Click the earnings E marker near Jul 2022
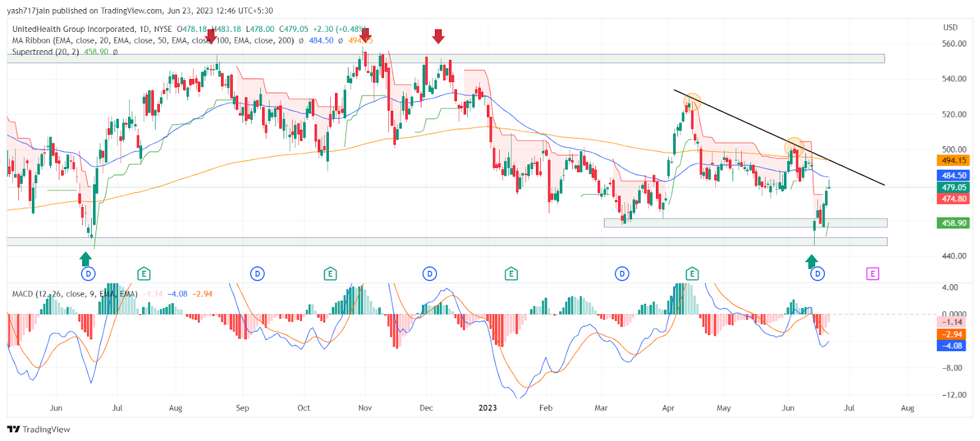 144,274
